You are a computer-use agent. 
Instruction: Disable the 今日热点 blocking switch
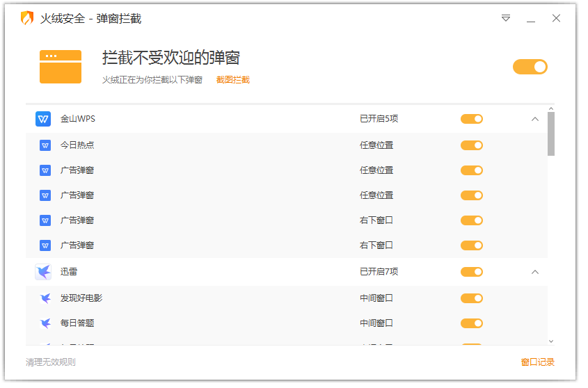coord(472,146)
